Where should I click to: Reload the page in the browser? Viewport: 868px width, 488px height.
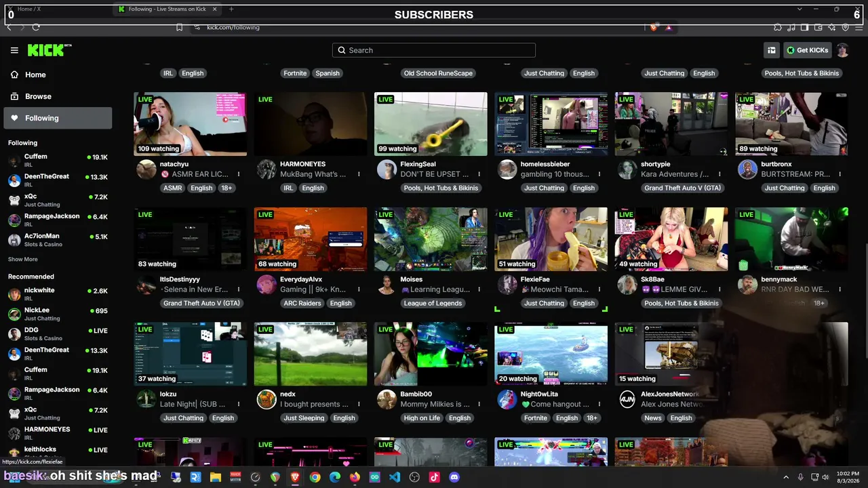coord(35,27)
